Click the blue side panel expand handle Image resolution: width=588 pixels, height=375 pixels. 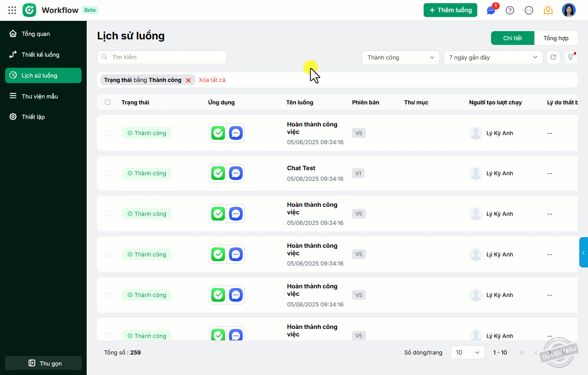click(x=583, y=252)
